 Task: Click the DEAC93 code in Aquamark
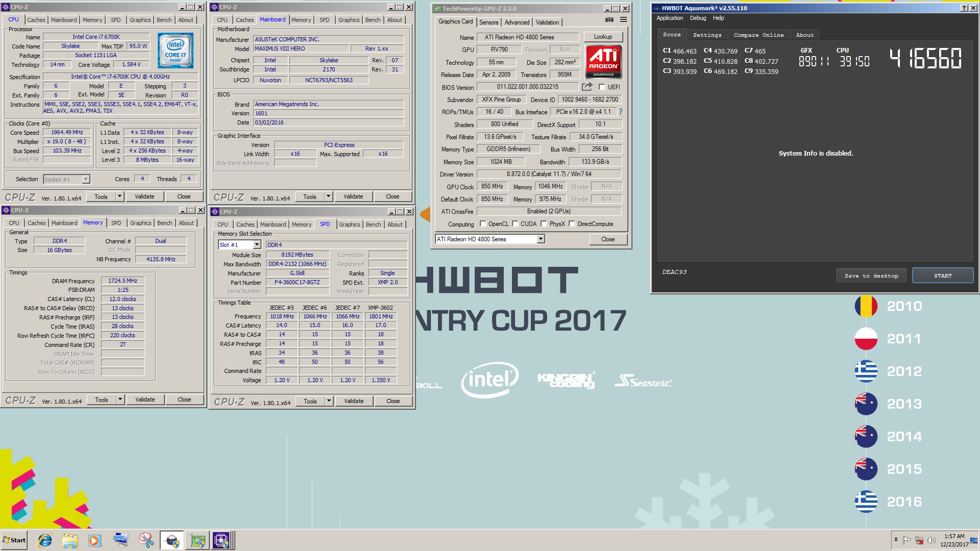point(674,272)
